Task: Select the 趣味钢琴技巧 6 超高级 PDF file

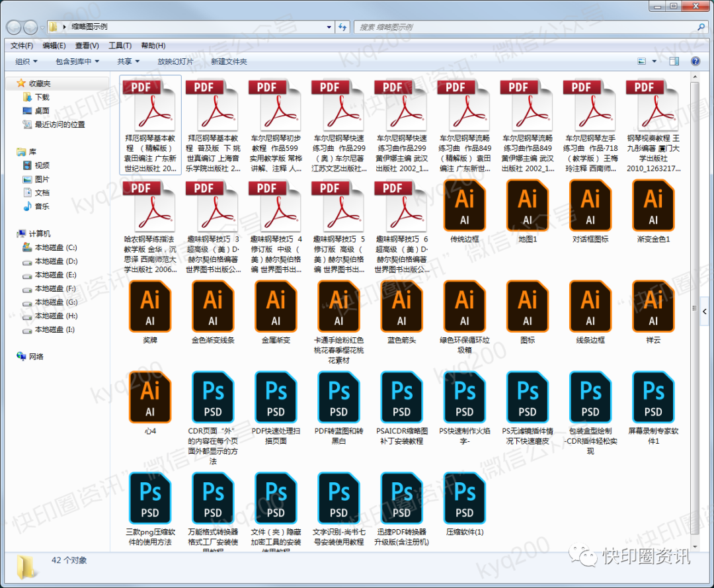Action: tap(402, 226)
